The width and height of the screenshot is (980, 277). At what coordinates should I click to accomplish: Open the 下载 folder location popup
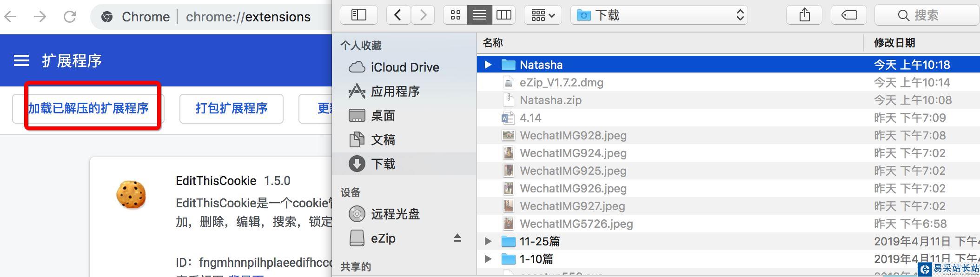[x=659, y=15]
